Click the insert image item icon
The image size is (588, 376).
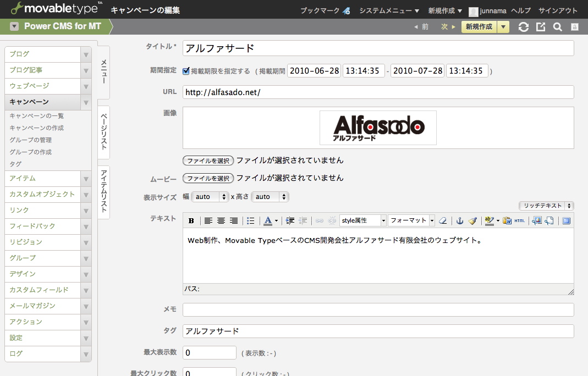tap(537, 221)
